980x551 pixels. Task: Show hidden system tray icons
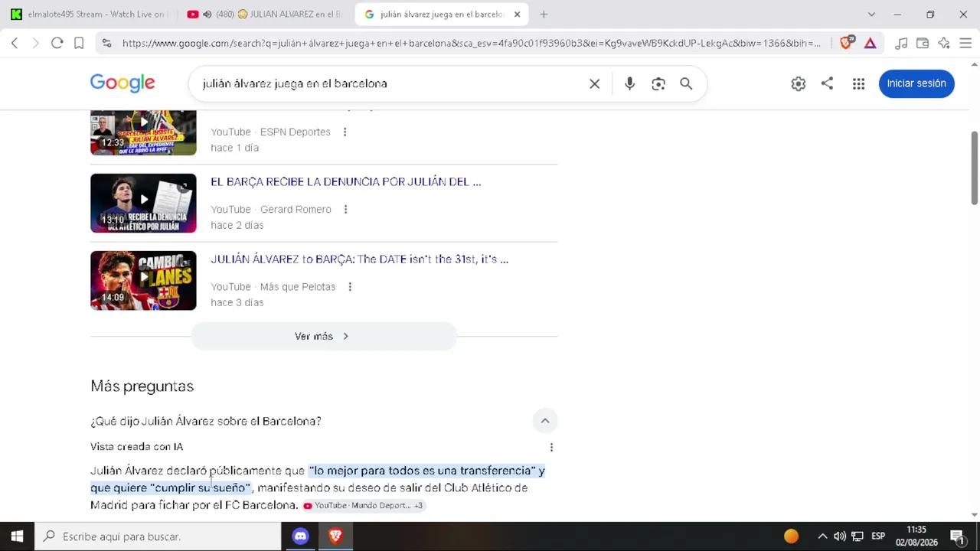point(822,536)
